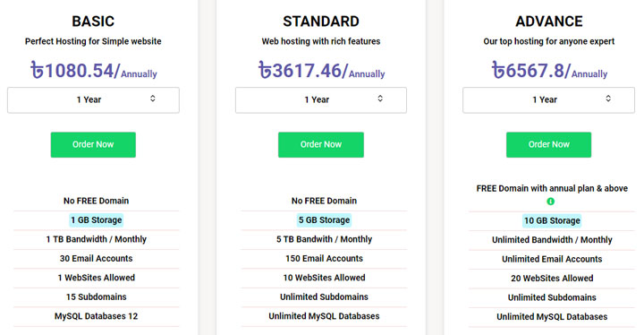Select the highlighted 5 GB Storage label

324,220
